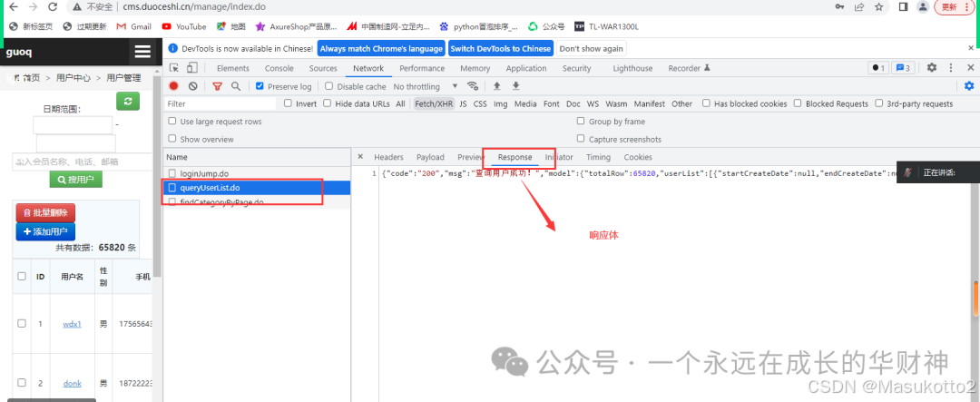Open the Gmail bookmark

pos(133,26)
